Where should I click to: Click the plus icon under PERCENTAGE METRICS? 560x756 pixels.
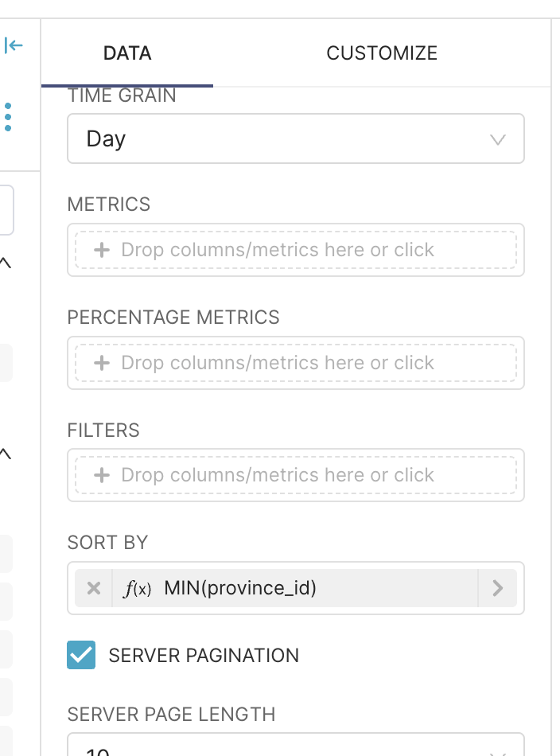[x=102, y=363]
